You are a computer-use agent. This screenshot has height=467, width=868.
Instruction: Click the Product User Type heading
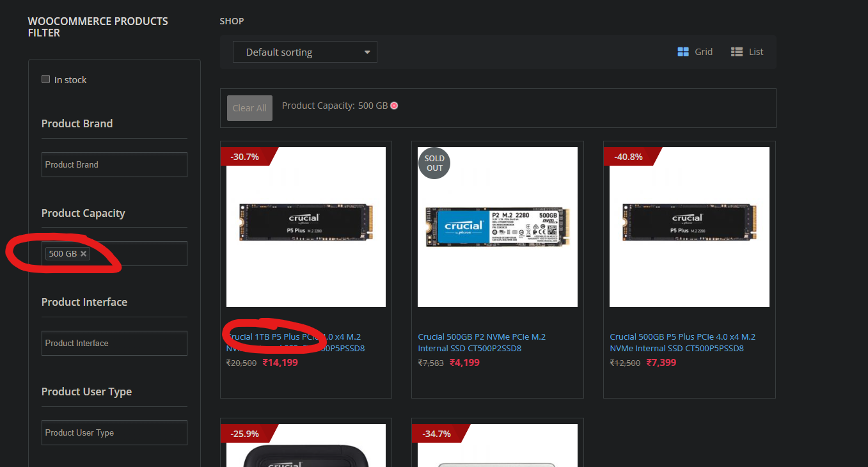[x=86, y=392]
